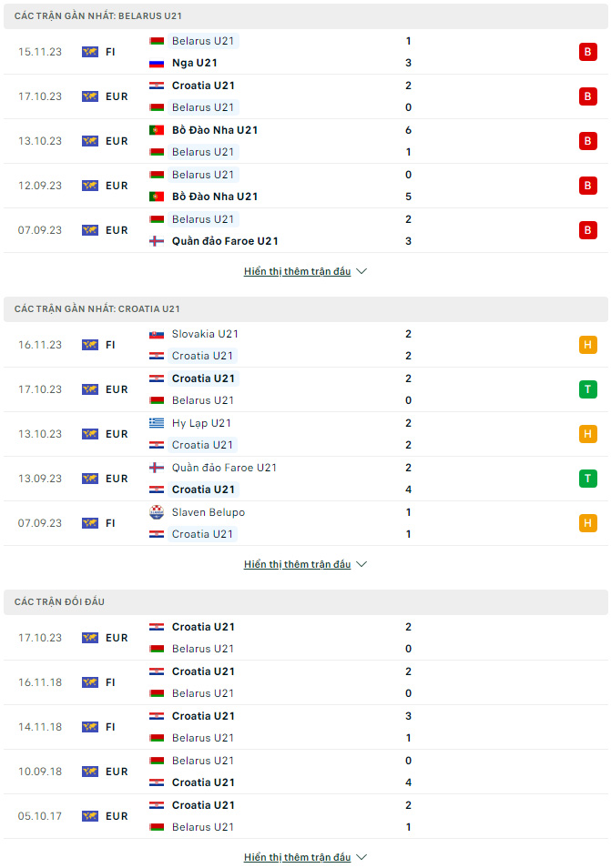Expand more matches under Belarus U21 section
This screenshot has width=611, height=868.
coord(305,271)
